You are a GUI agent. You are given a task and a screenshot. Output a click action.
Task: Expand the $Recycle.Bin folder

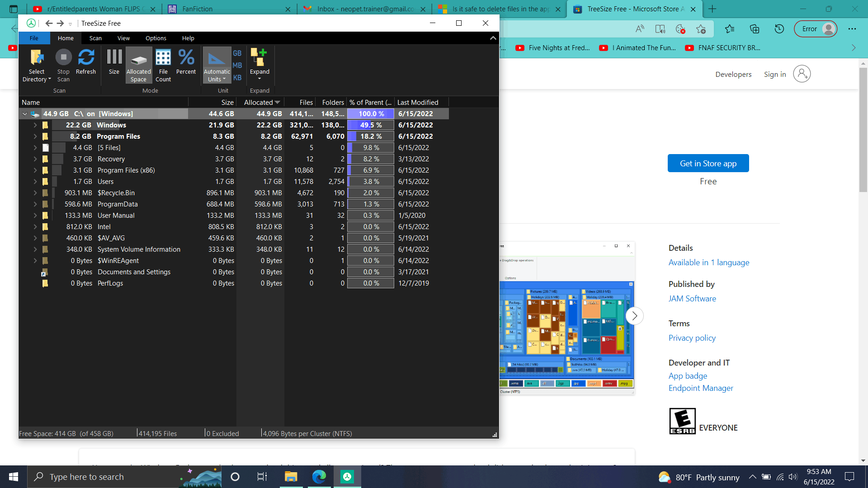tap(35, 193)
